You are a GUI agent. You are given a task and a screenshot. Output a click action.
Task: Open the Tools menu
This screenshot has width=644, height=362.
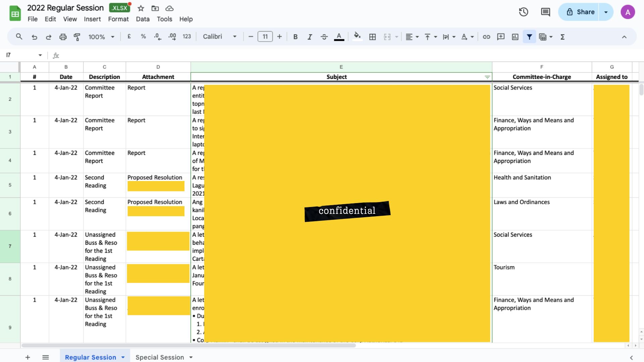(x=164, y=19)
